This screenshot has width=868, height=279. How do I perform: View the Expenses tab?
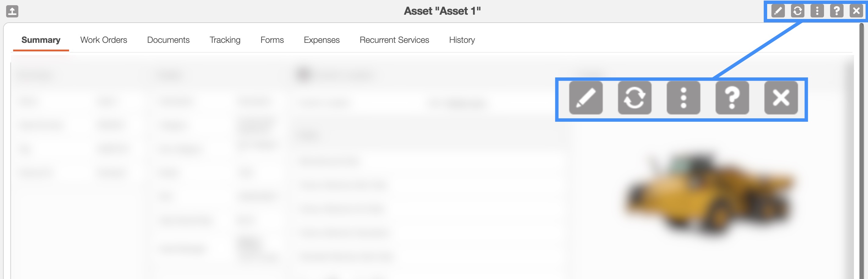click(x=322, y=40)
